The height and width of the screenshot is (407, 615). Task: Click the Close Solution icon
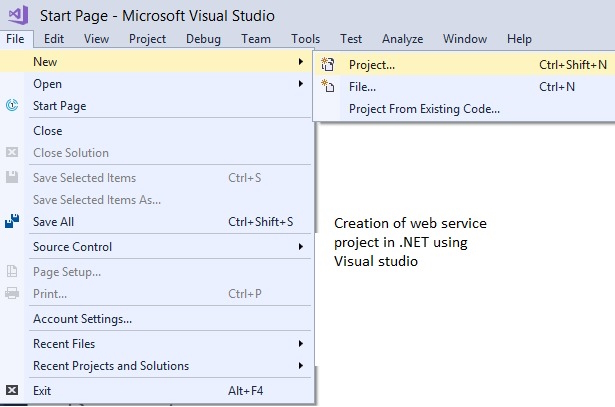click(12, 153)
